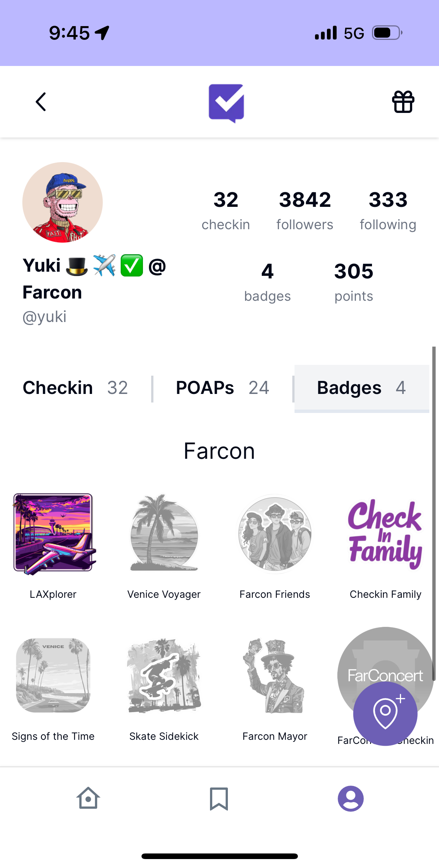Screen dimensions: 439x868
Task: Open the LAXplorer badge
Action: (x=53, y=534)
